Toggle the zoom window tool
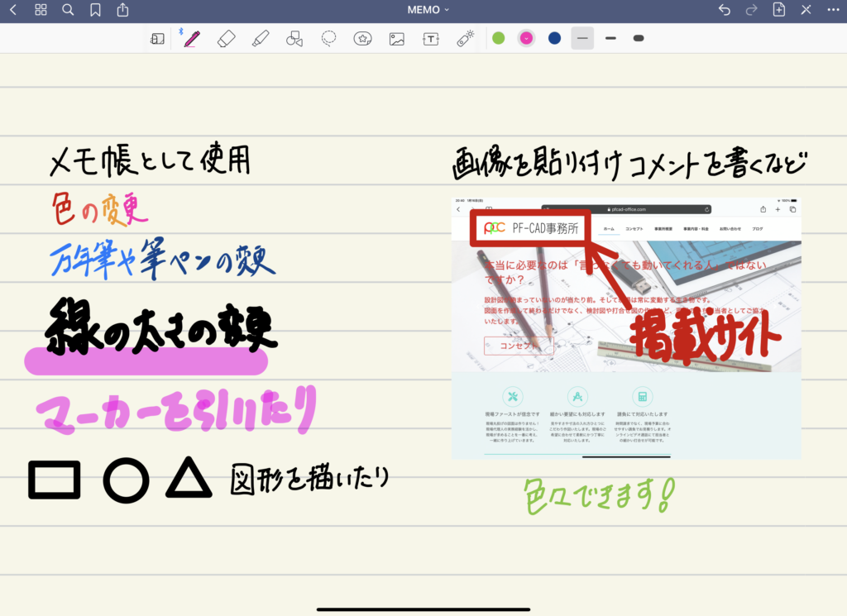Screen dimensions: 847x616 tap(157, 38)
